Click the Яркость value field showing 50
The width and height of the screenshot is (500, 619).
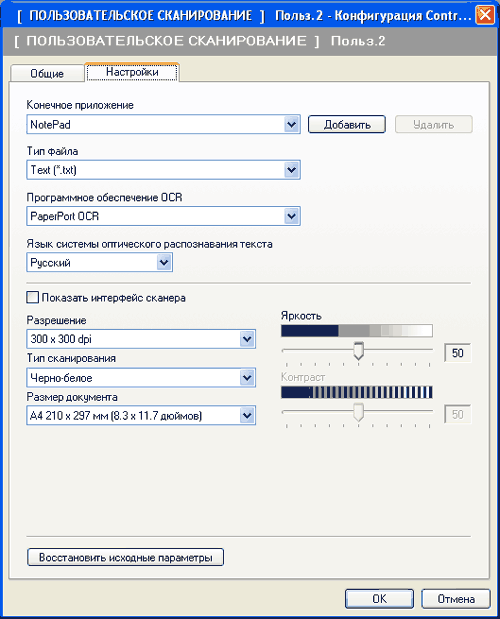click(457, 353)
